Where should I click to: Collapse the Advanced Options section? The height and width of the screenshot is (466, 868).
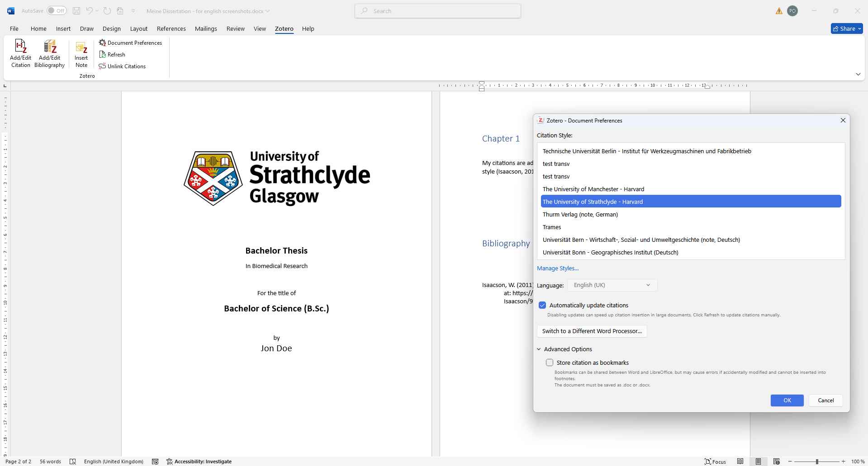[539, 349]
